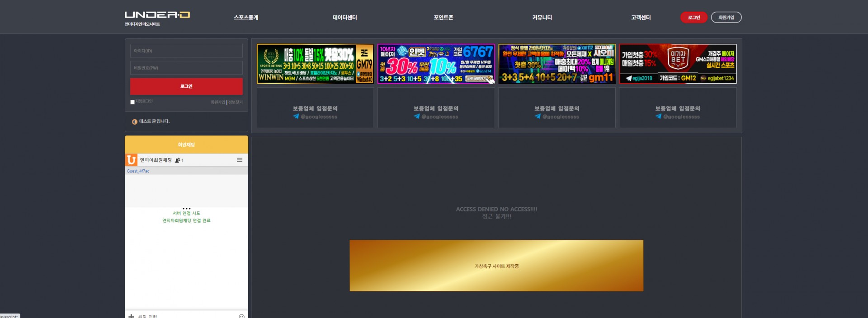Open the 테스트 글 입니다. notice
The image size is (868, 318).
click(x=154, y=122)
